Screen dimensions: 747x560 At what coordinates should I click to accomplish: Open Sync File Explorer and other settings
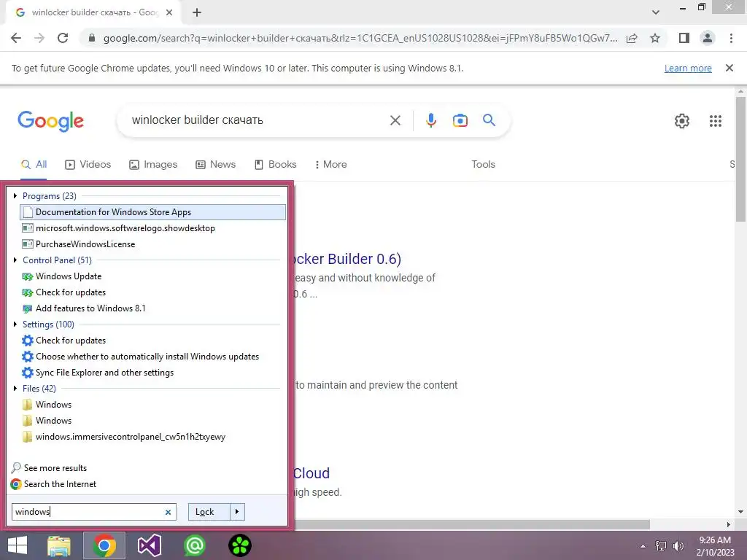pyautogui.click(x=152, y=373)
